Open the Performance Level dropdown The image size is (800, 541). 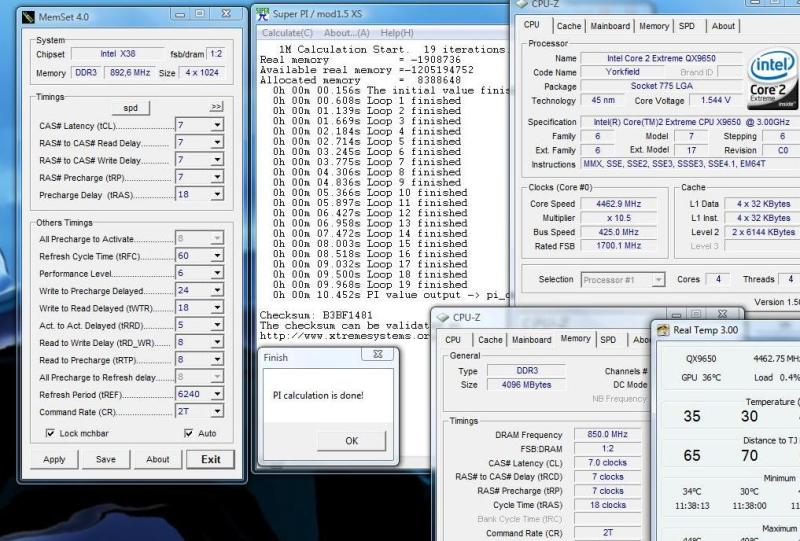(217, 273)
